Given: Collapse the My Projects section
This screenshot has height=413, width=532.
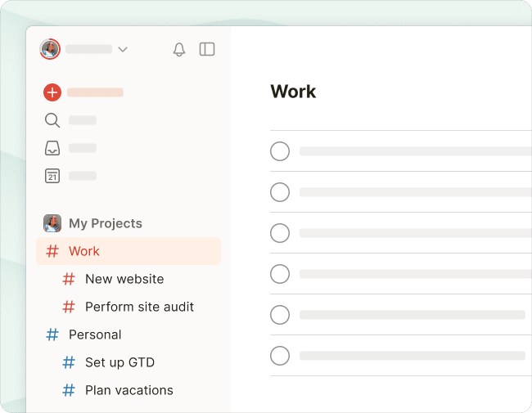Looking at the screenshot, I should (105, 223).
